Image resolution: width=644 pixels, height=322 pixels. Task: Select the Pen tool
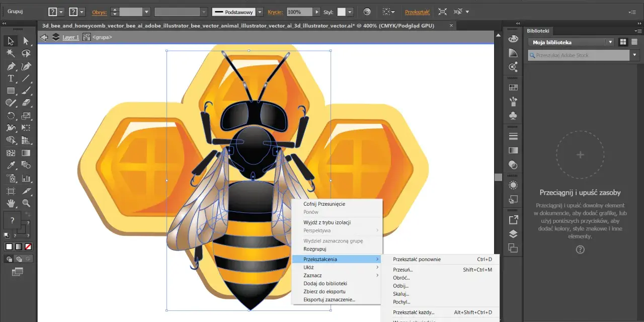coord(11,66)
